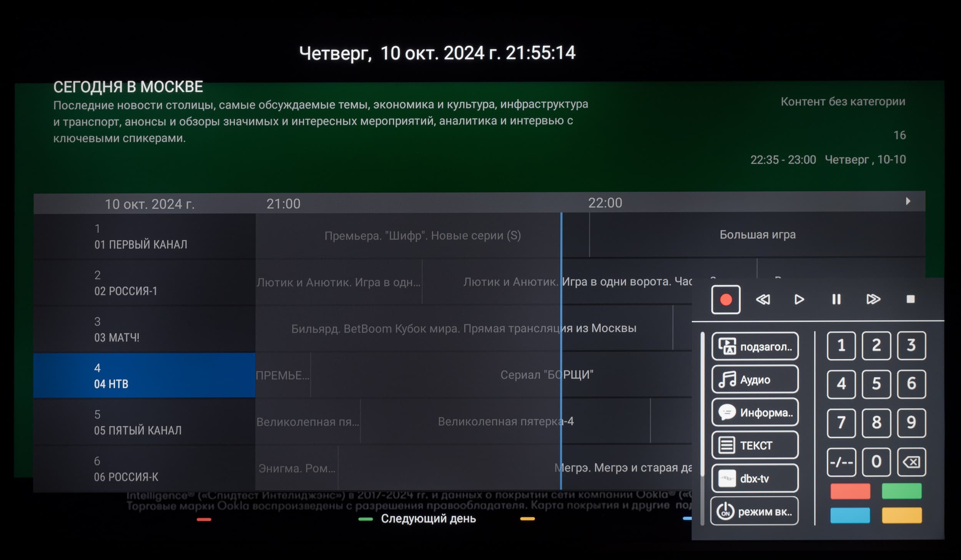This screenshot has height=560, width=961.
Task: Select the 04 НТВ channel row
Action: (x=144, y=376)
